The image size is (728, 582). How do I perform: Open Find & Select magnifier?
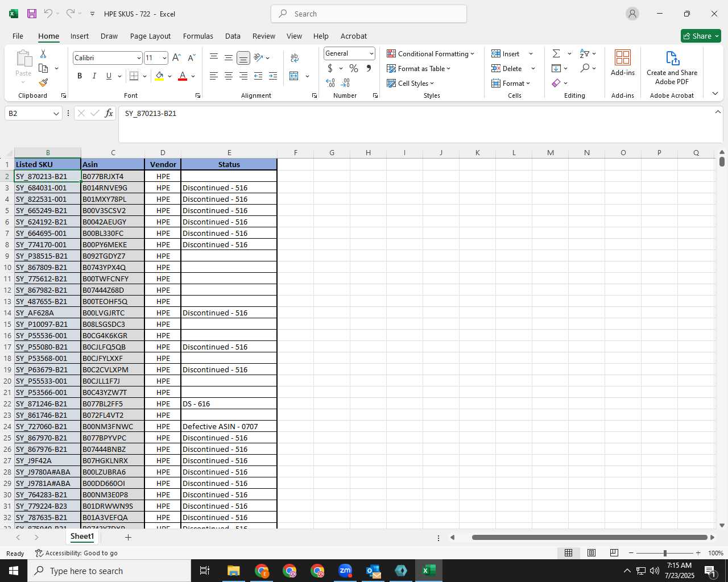tap(585, 68)
